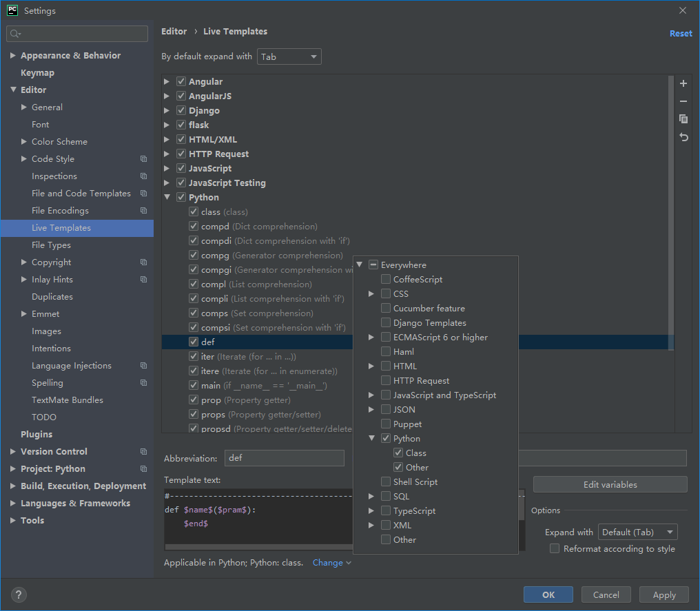Select the Live Templates sidebar item
Image resolution: width=700 pixels, height=611 pixels.
click(76, 228)
